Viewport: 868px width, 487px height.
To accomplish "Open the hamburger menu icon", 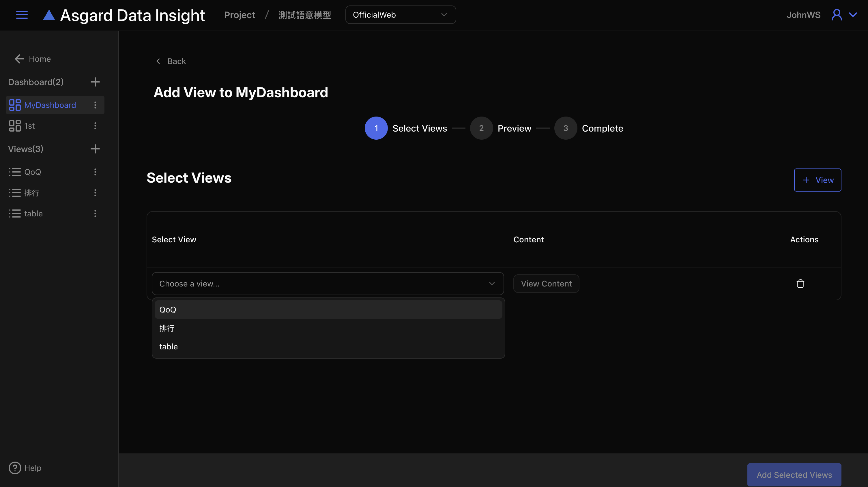I will click(22, 15).
